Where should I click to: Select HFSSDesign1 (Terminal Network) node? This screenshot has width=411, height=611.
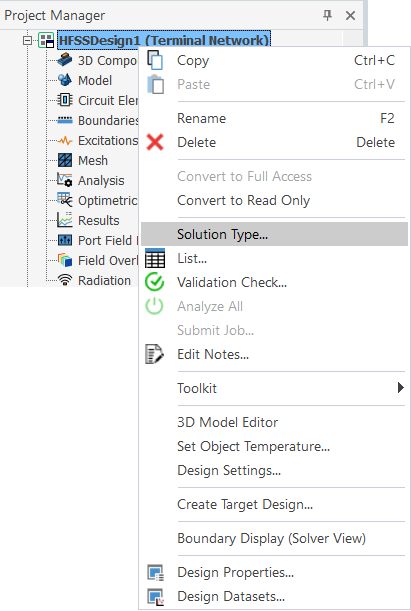click(164, 40)
